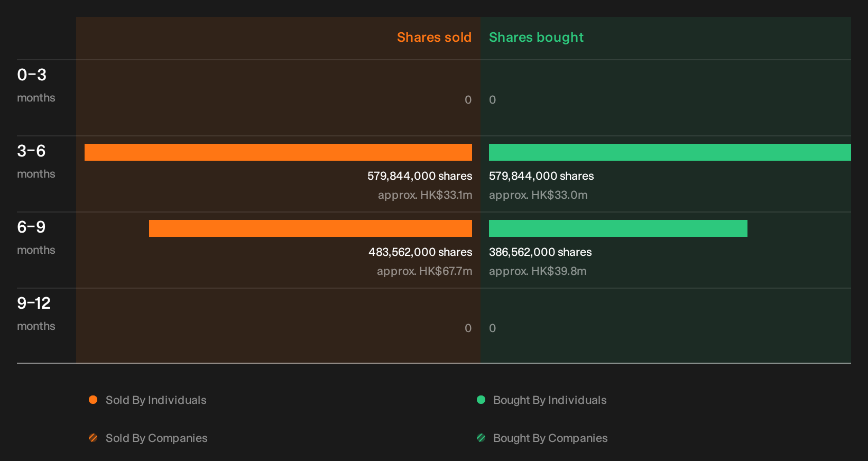Click the 386,562,000 shares bought value
Image resolution: width=868 pixels, height=461 pixels.
pos(540,252)
